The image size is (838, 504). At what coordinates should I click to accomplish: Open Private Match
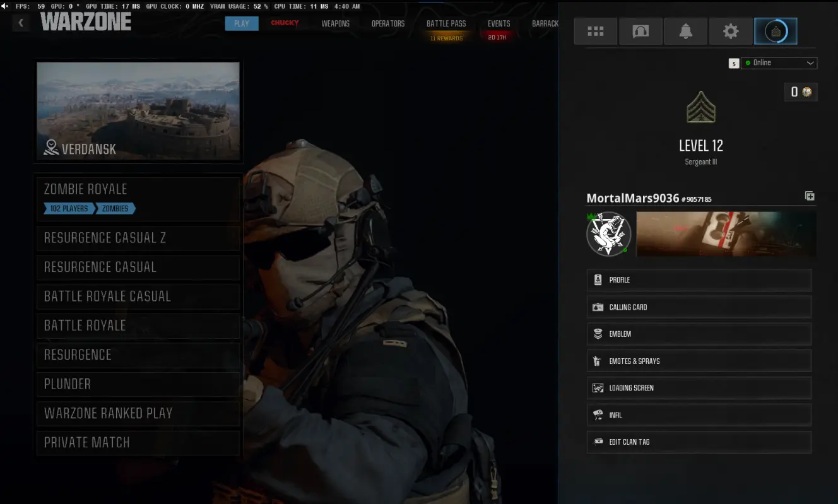coord(138,443)
